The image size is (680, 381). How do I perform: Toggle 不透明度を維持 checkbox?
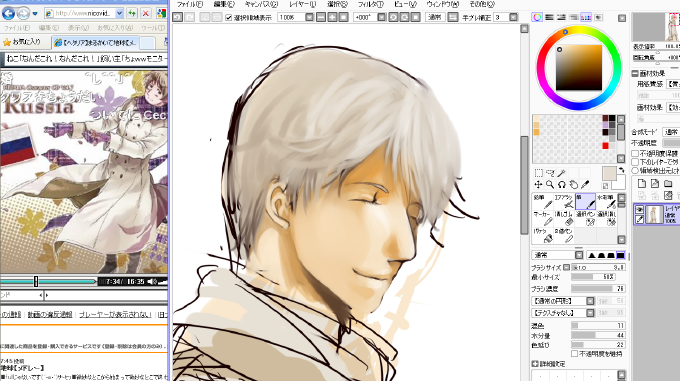coord(574,354)
